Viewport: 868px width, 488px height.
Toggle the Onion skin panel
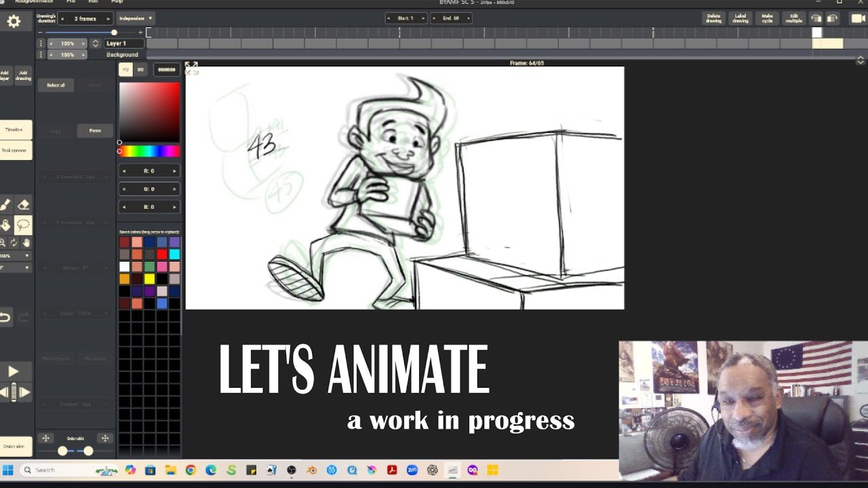(x=14, y=446)
